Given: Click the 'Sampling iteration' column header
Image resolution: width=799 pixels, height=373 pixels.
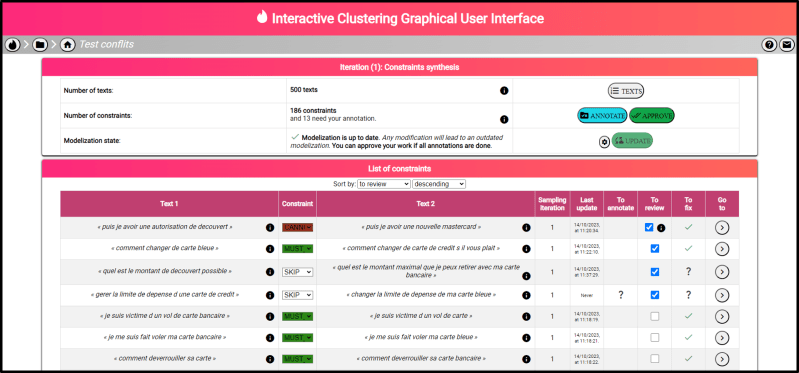Looking at the screenshot, I should point(552,204).
